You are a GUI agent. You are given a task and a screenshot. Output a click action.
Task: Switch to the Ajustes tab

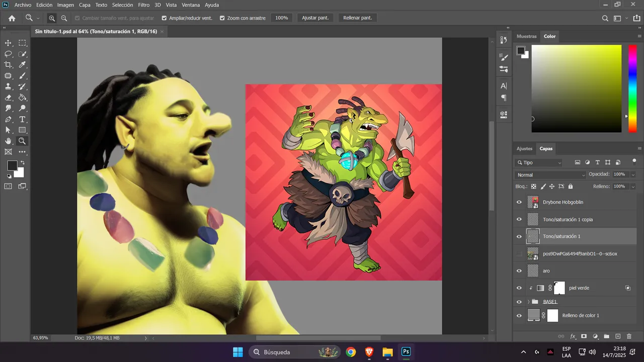(x=525, y=148)
